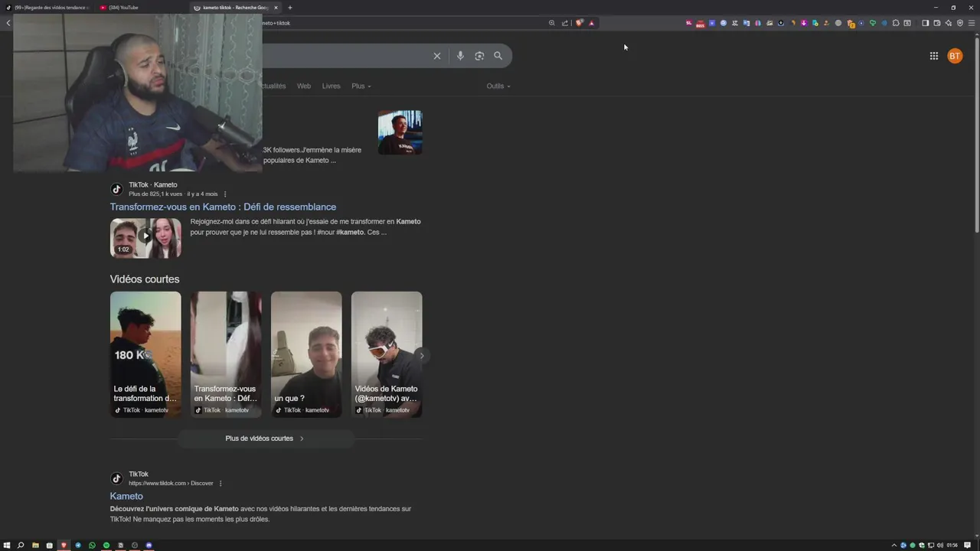Click 'Plus de vidéos courtes' button
This screenshot has width=980, height=551.
click(x=266, y=439)
